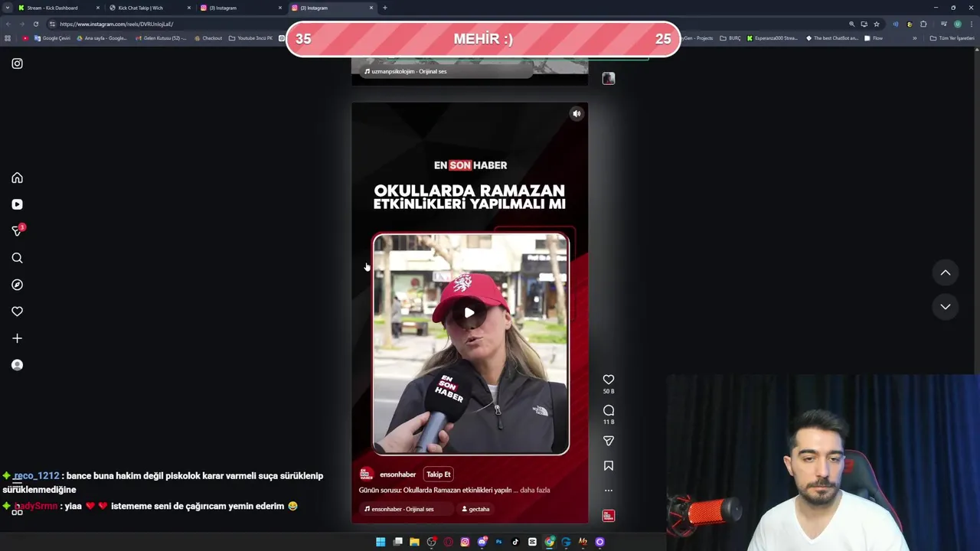This screenshot has width=980, height=551.
Task: Open audio thumbnail below reel actions
Action: pos(609,516)
